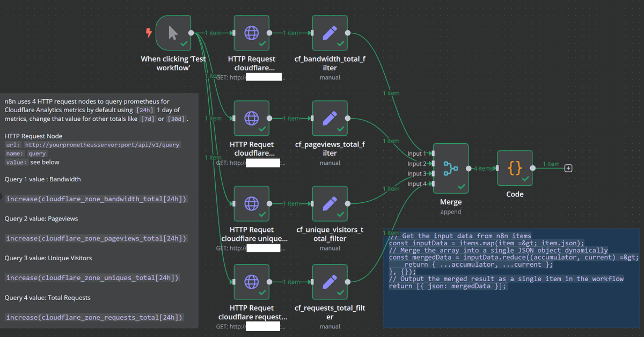The image size is (644, 337).
Task: Click the red lightning trigger indicator
Action: pyautogui.click(x=149, y=33)
